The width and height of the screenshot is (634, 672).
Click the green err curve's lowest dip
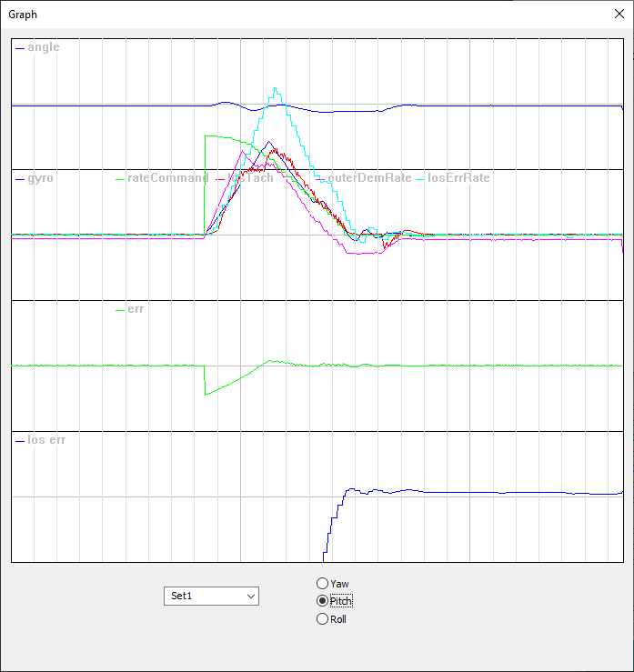(206, 393)
